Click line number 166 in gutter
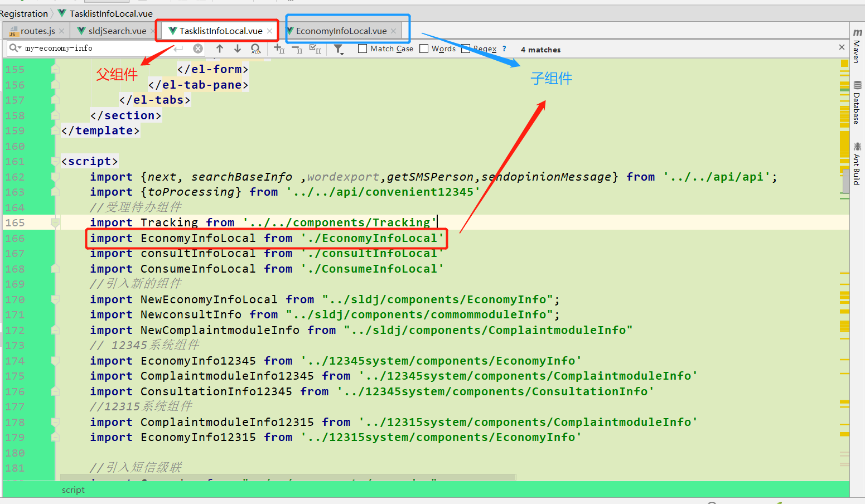Viewport: 865px width, 504px height. tap(15, 238)
